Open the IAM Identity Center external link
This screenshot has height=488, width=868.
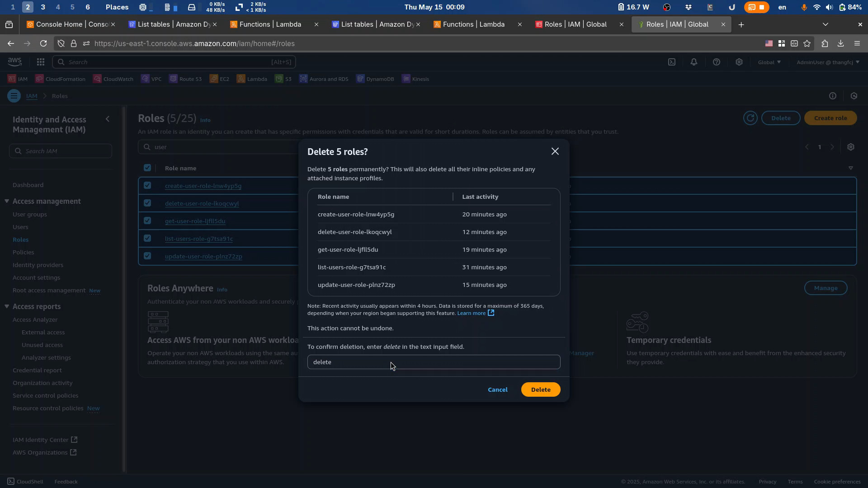pyautogui.click(x=45, y=440)
